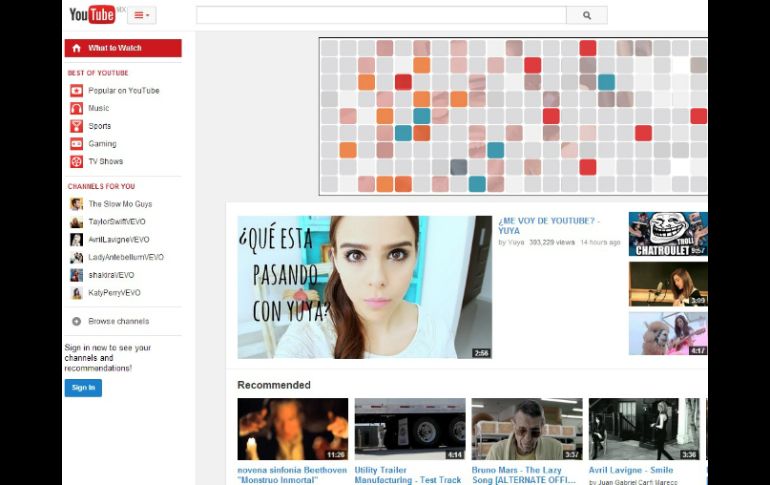The height and width of the screenshot is (485, 770).
Task: Click the Gaming controller icon
Action: tap(76, 144)
